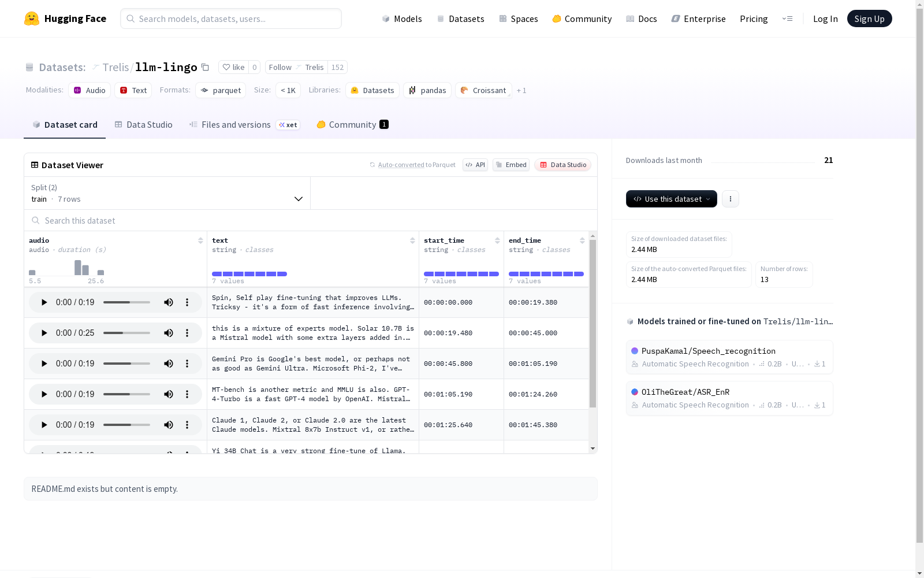Open Docs in top navigation
Image resolution: width=924 pixels, height=578 pixels.
point(642,18)
